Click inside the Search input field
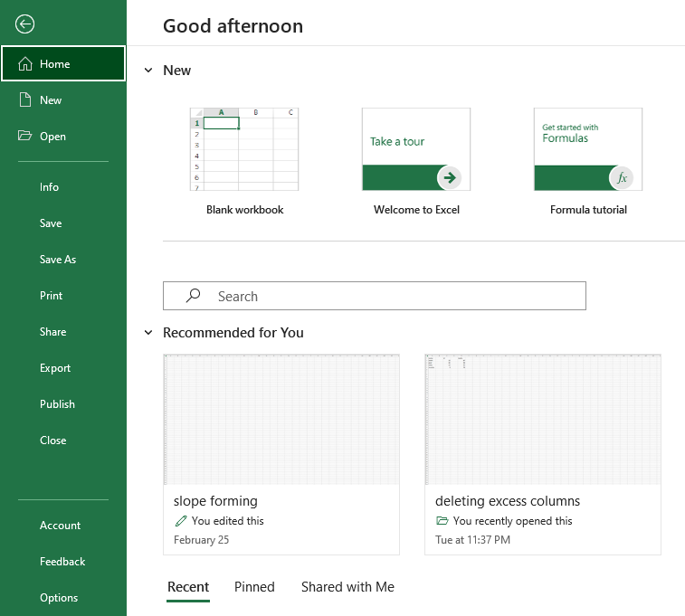 click(x=375, y=296)
